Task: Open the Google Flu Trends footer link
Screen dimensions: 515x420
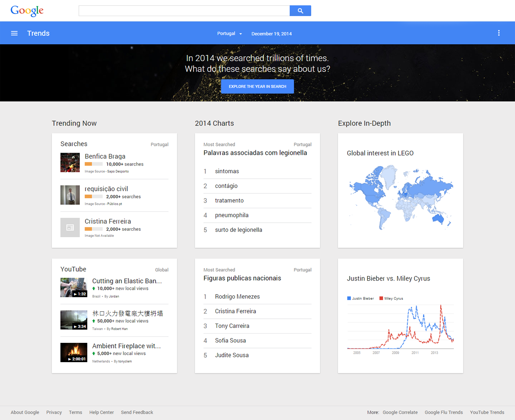Action: [x=444, y=412]
